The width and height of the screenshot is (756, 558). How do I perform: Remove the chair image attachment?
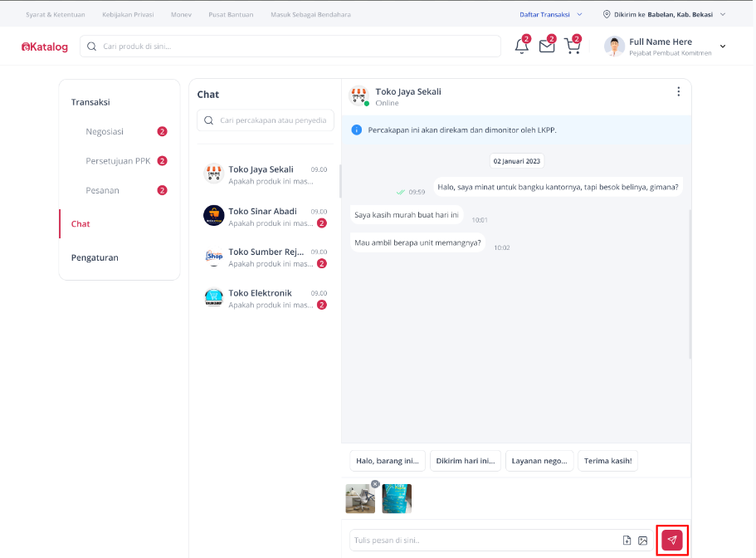pyautogui.click(x=375, y=484)
